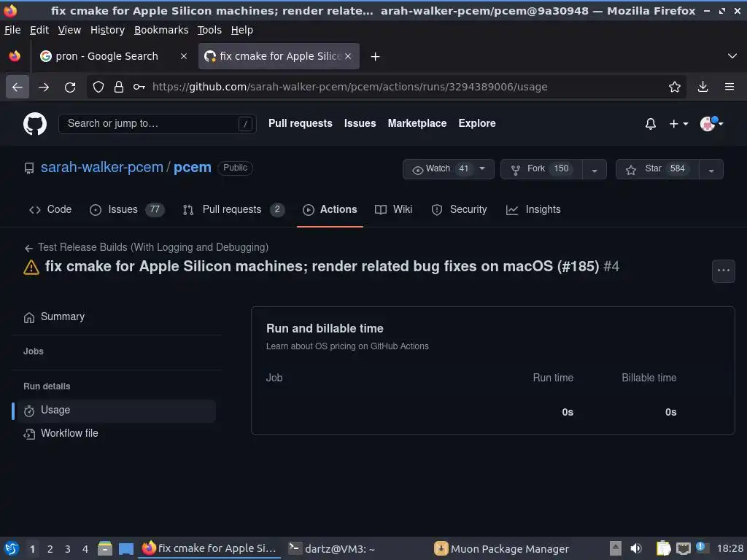Click the browser forward arrow
The width and height of the screenshot is (747, 560).
[44, 87]
